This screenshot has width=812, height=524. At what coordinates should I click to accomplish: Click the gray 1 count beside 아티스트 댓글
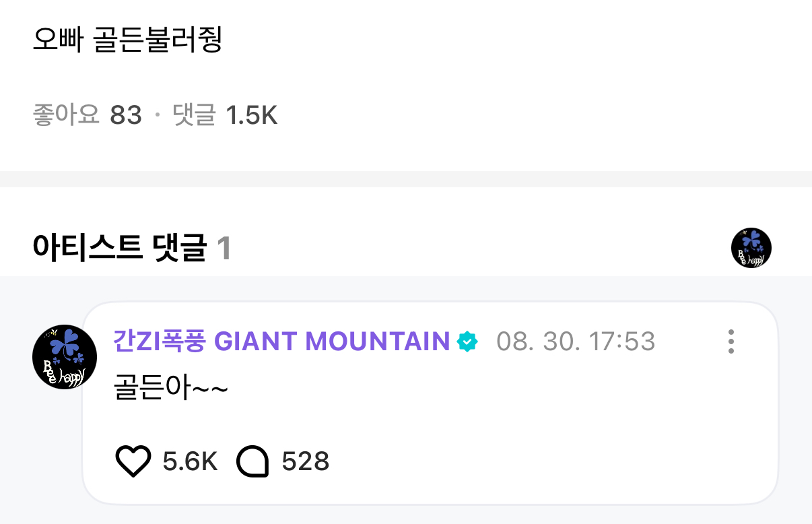pos(224,249)
